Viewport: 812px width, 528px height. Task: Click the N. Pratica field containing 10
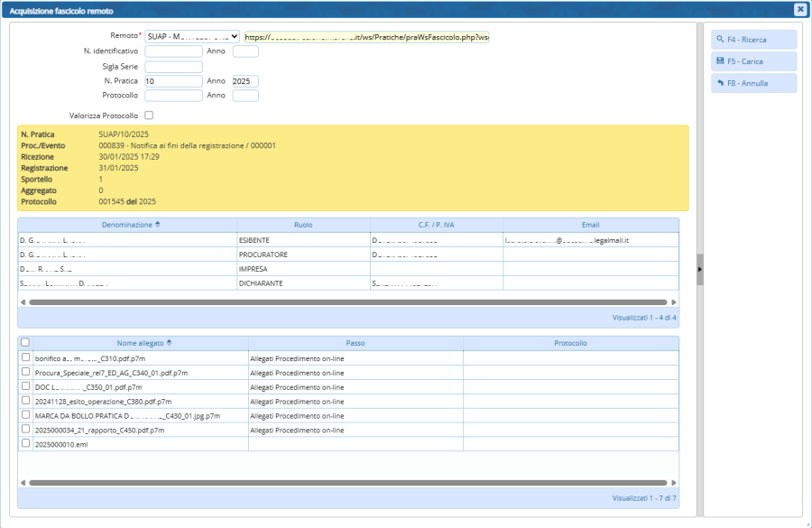173,81
